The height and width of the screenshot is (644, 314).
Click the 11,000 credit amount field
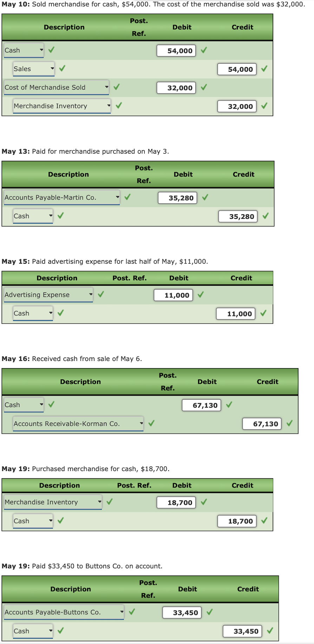click(236, 314)
